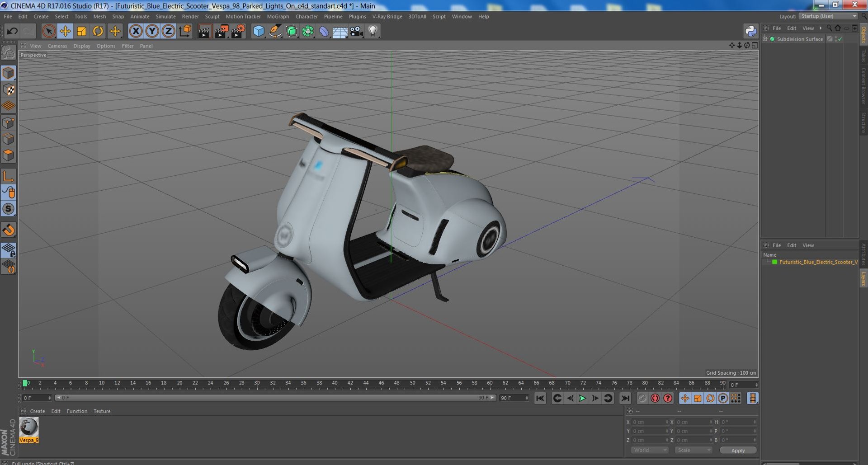The height and width of the screenshot is (465, 868).
Task: Open the Layers side tab
Action: 863,279
